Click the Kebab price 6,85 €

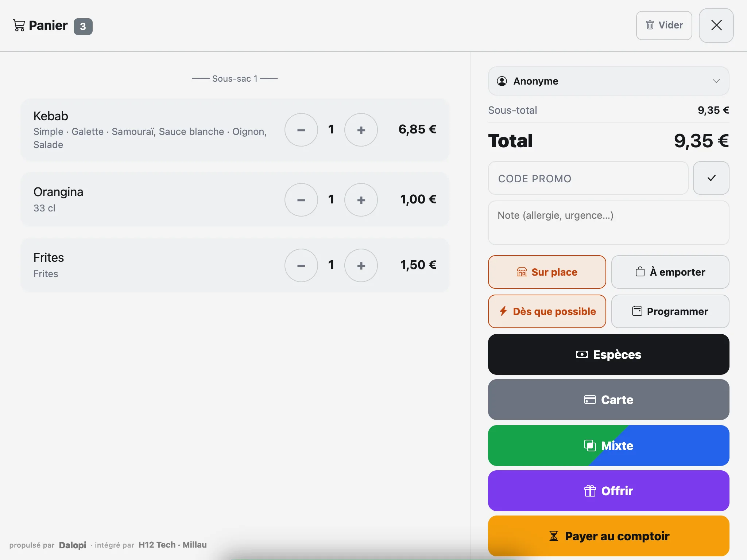[x=417, y=129]
